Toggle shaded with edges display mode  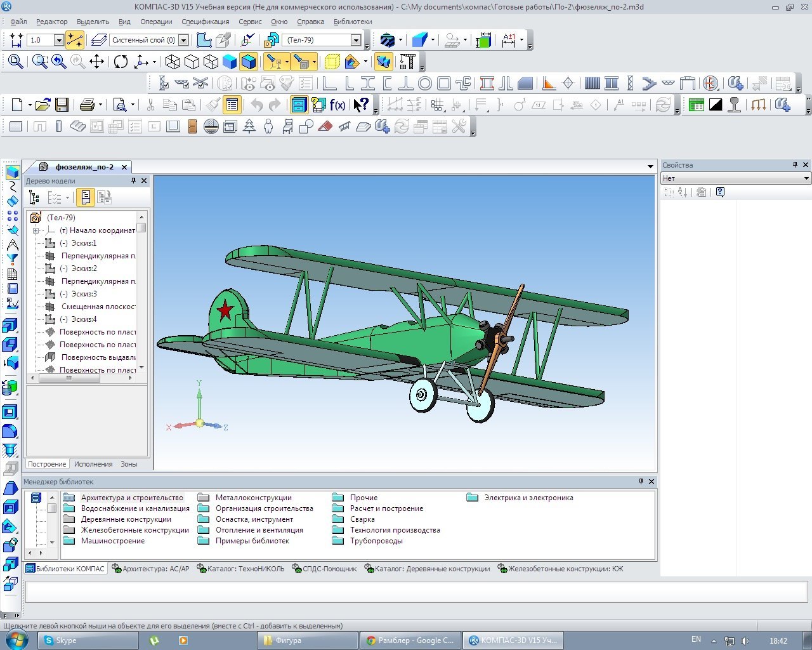(x=249, y=62)
